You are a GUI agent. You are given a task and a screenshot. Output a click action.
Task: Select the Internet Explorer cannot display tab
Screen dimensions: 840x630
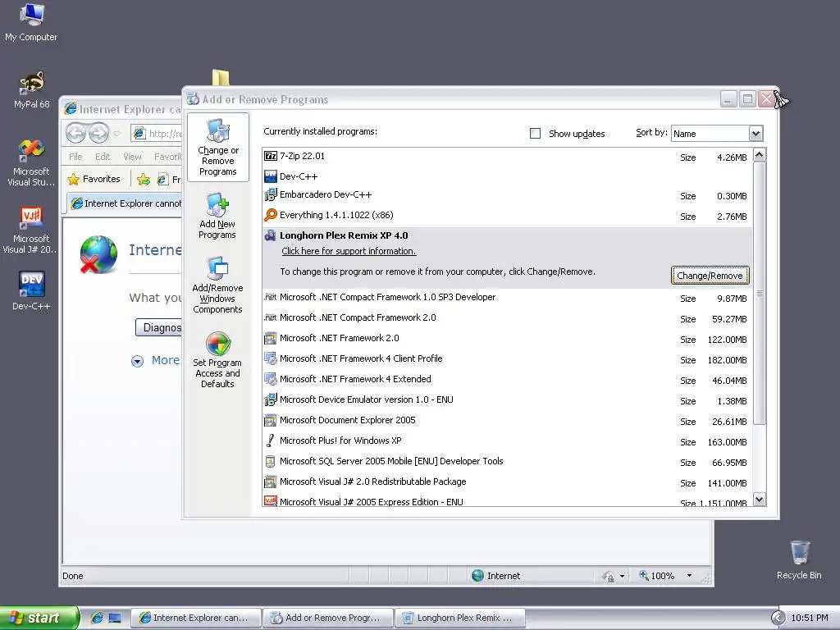tap(125, 203)
